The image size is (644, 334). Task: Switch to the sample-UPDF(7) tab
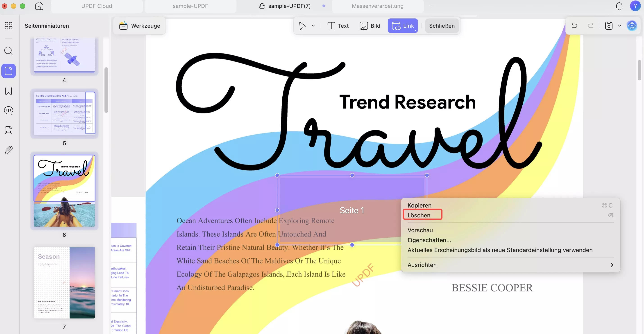tap(290, 6)
